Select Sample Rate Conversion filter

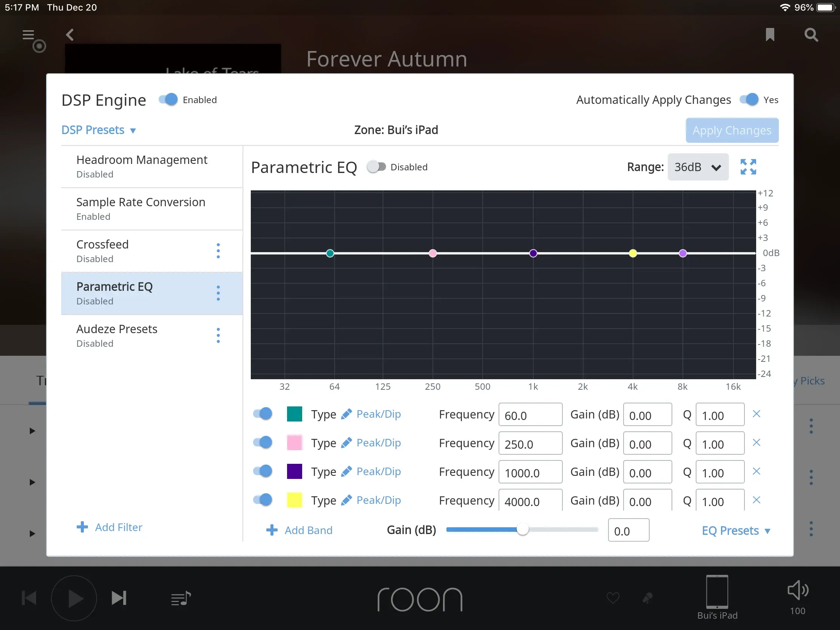point(152,209)
